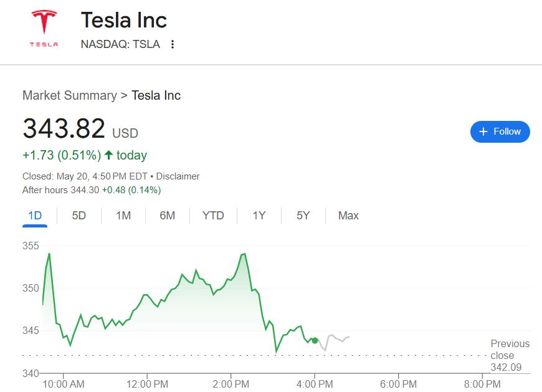
Task: Click the green up arrow beside today
Action: tap(109, 155)
